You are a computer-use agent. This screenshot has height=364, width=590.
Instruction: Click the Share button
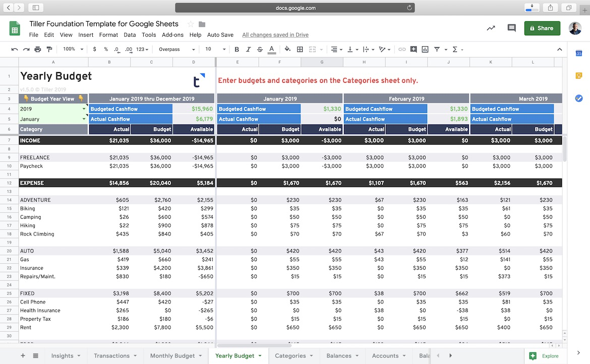tap(542, 28)
